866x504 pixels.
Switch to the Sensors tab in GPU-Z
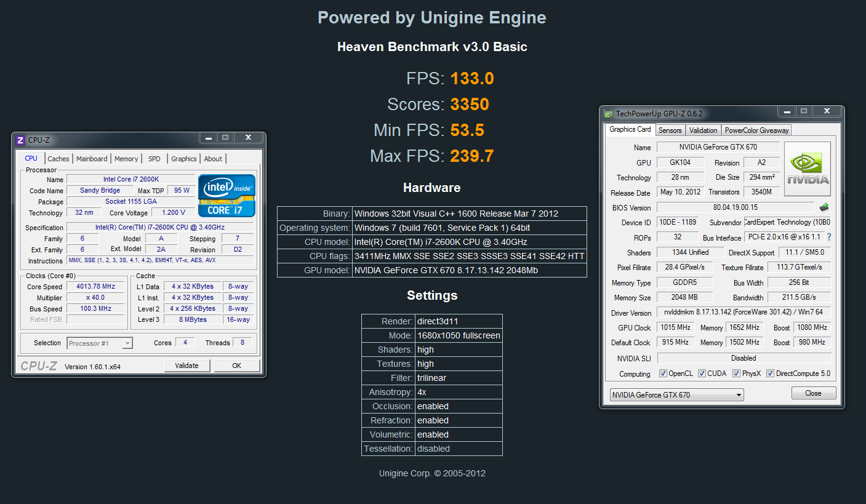point(670,130)
